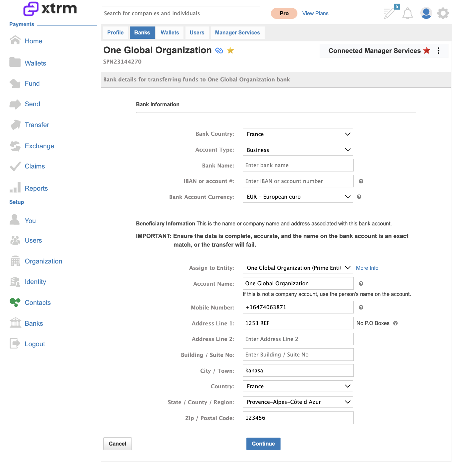Click the View Plans link
Viewport: 467px width, 476px height.
315,13
